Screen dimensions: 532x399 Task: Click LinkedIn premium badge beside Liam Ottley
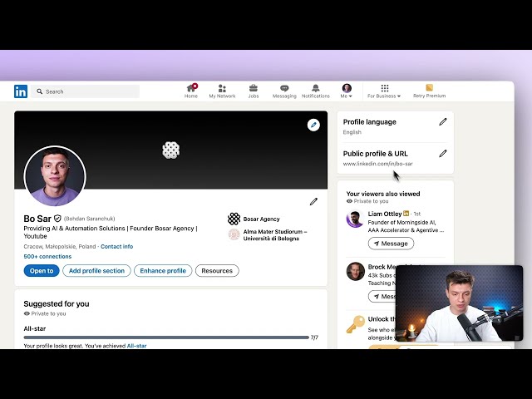406,214
